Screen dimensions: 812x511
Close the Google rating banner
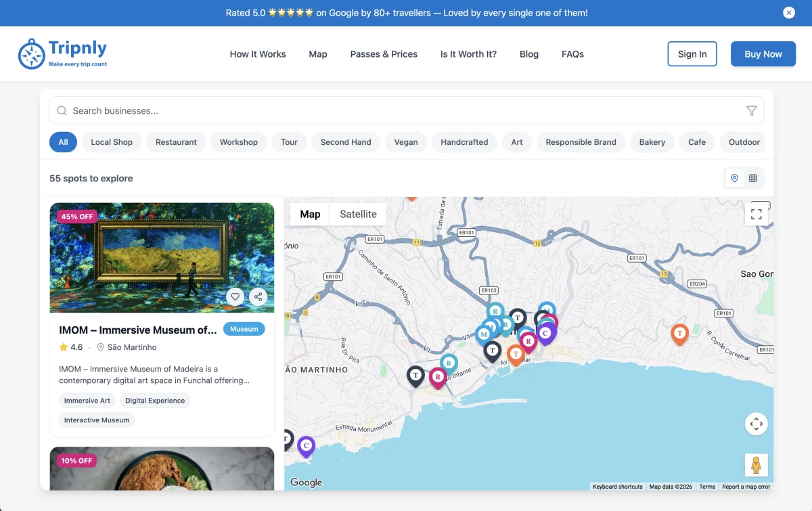click(789, 13)
